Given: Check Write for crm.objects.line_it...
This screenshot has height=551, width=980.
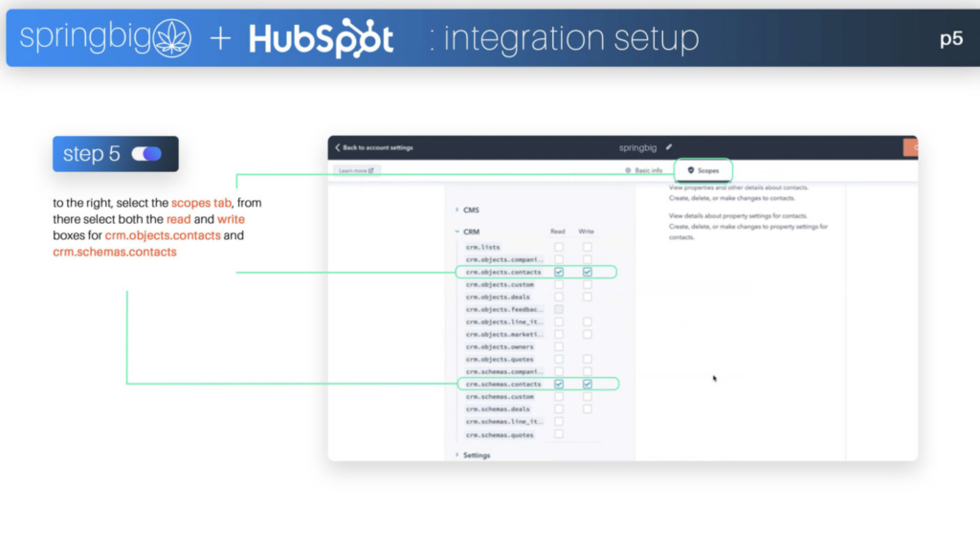Looking at the screenshot, I should point(588,322).
